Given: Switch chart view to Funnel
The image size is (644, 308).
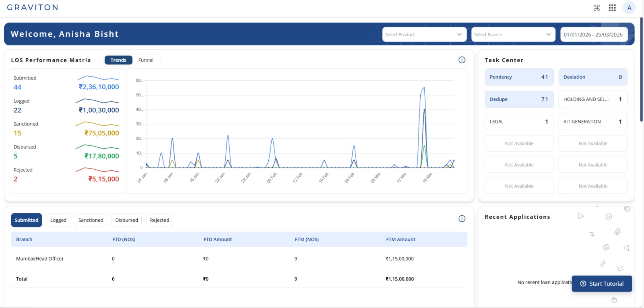Looking at the screenshot, I should pyautogui.click(x=146, y=60).
